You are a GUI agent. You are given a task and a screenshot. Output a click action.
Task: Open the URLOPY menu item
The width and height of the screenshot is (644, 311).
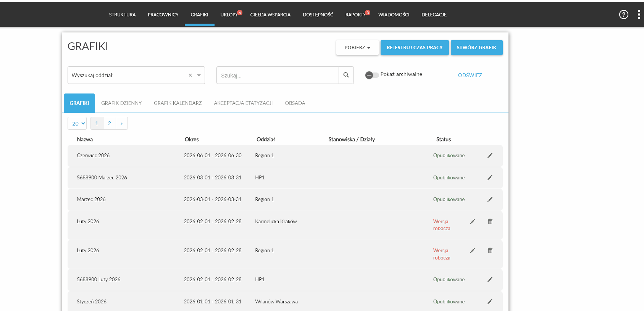click(229, 15)
